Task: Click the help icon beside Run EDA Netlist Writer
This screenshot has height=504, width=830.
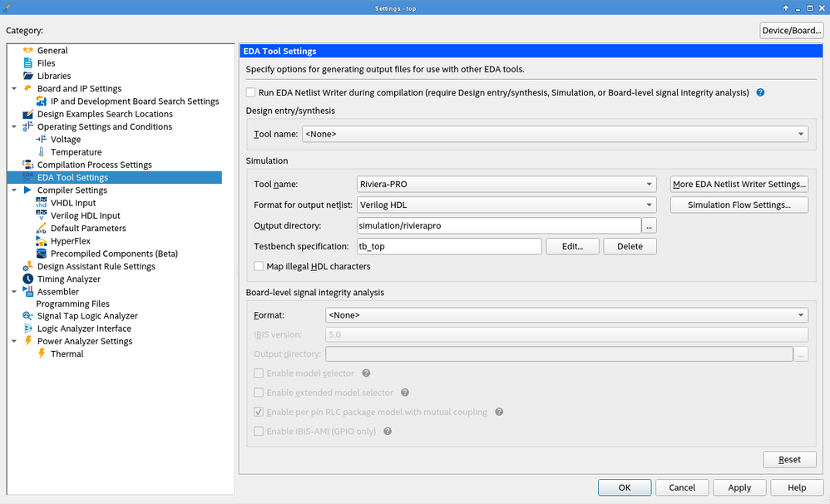Action: (759, 92)
